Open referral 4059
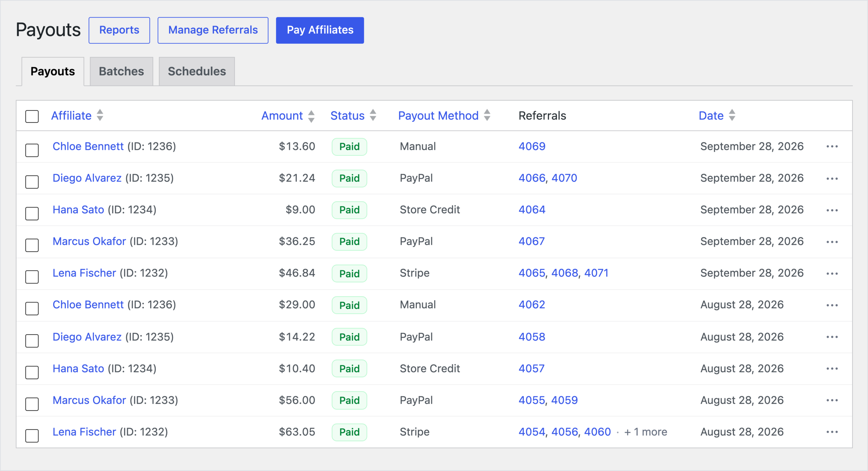This screenshot has width=868, height=471. click(565, 400)
